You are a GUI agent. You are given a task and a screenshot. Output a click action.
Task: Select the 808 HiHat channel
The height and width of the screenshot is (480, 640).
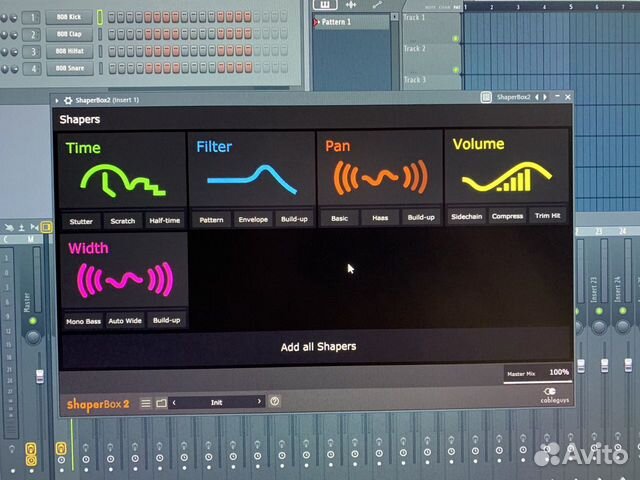click(x=69, y=51)
